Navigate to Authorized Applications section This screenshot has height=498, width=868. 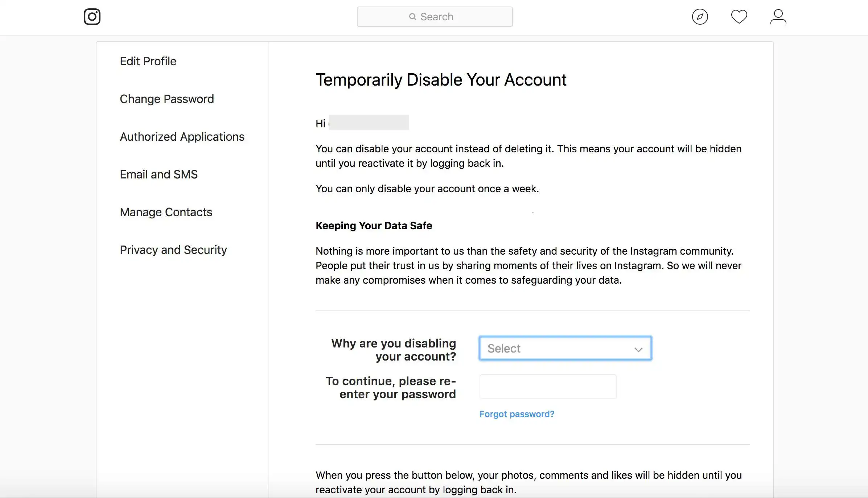click(x=182, y=136)
